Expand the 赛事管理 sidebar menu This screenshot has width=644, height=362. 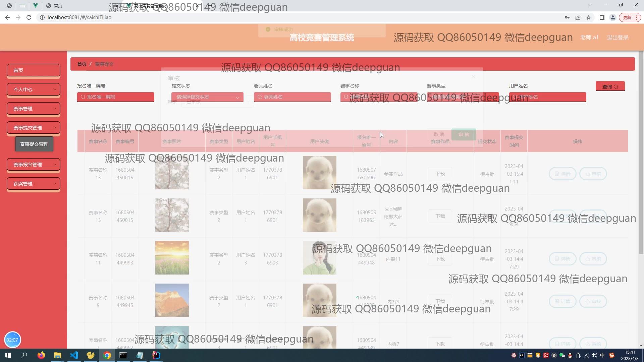pyautogui.click(x=34, y=109)
